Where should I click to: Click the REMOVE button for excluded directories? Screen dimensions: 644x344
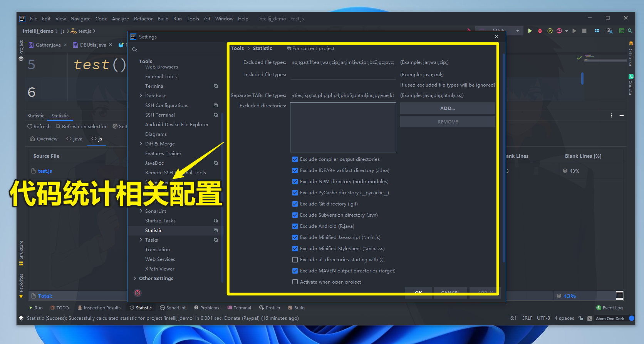(448, 122)
